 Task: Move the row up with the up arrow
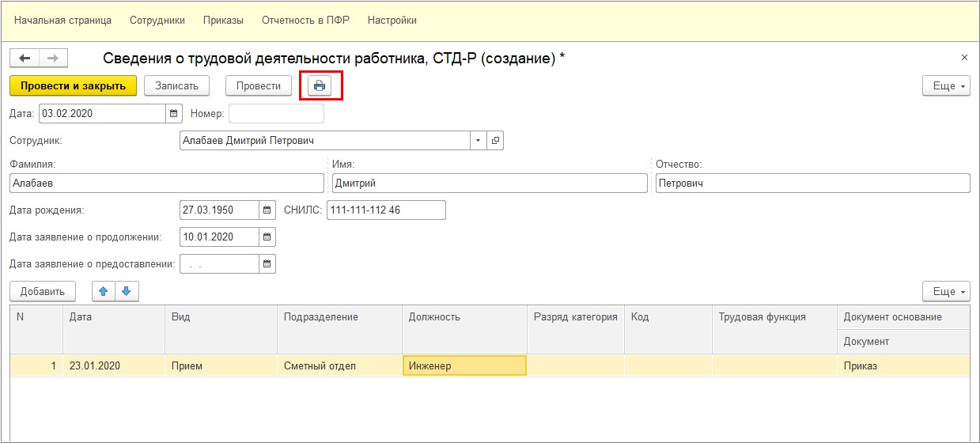103,292
